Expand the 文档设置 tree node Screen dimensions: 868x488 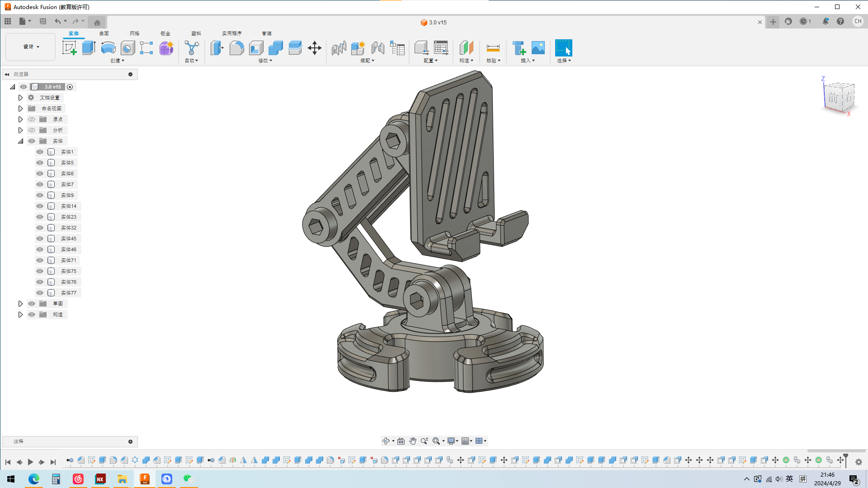pos(20,98)
